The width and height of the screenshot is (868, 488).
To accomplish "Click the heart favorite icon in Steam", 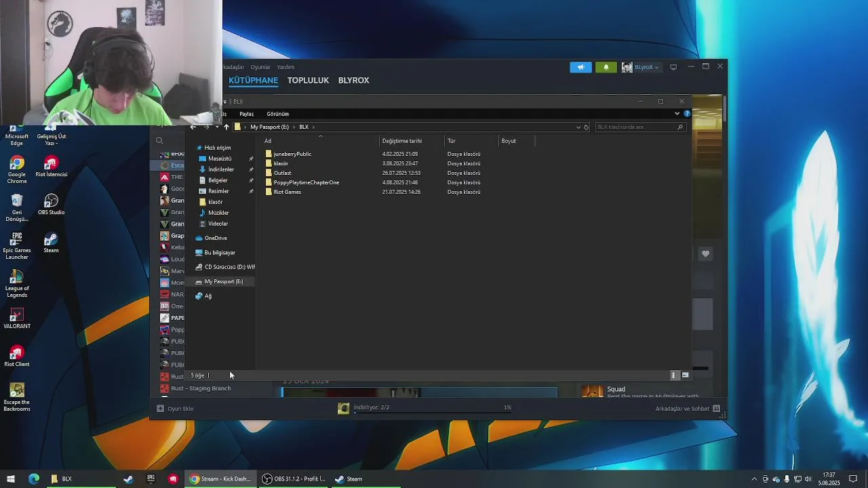I will [705, 253].
